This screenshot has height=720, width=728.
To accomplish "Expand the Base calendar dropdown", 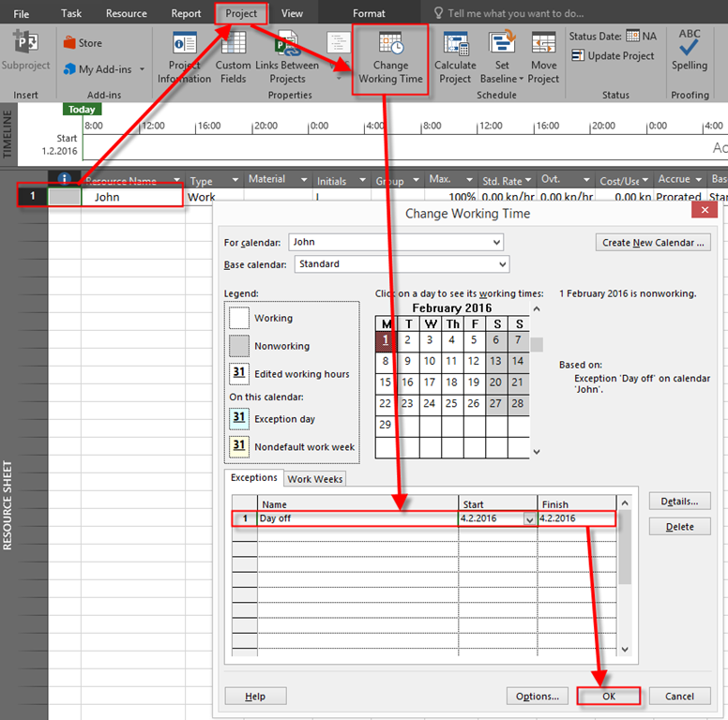I will (x=502, y=264).
